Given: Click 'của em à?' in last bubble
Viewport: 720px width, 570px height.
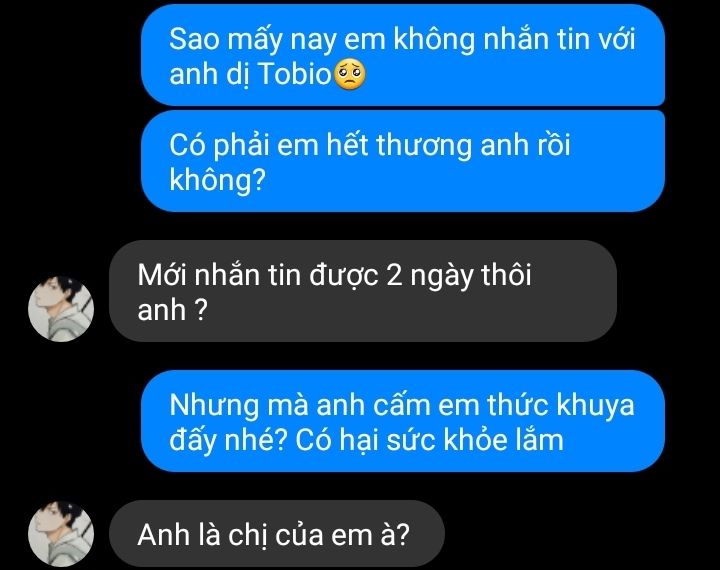Looking at the screenshot, I should point(342,536).
